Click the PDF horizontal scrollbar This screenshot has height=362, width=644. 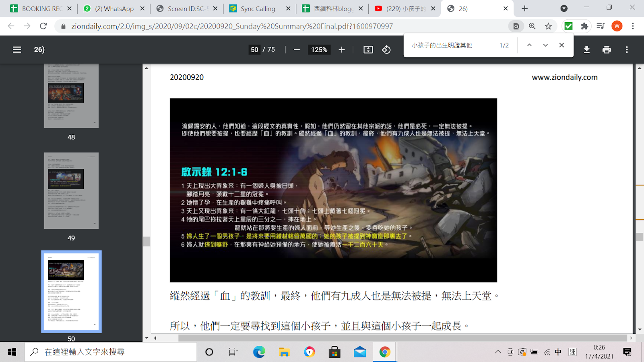402,338
